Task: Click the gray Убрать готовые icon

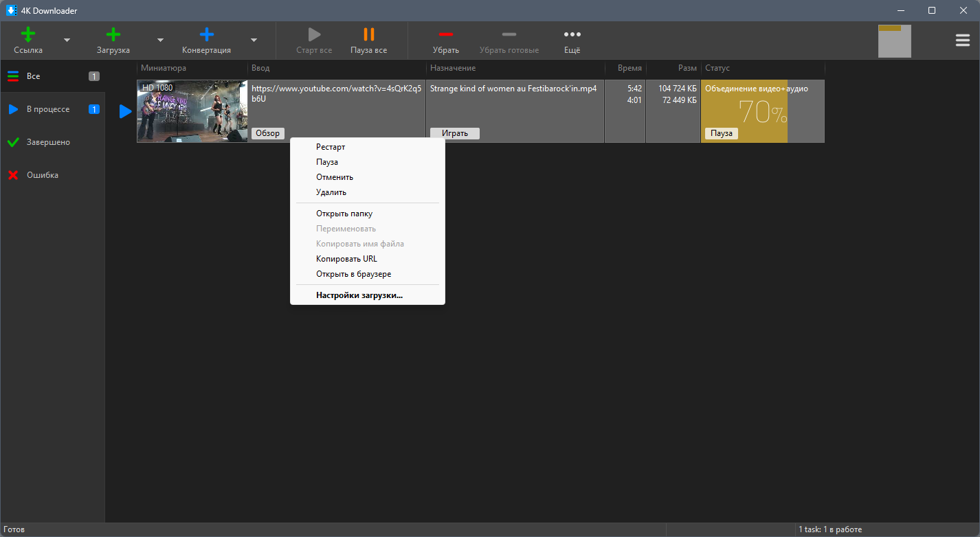Action: point(509,34)
